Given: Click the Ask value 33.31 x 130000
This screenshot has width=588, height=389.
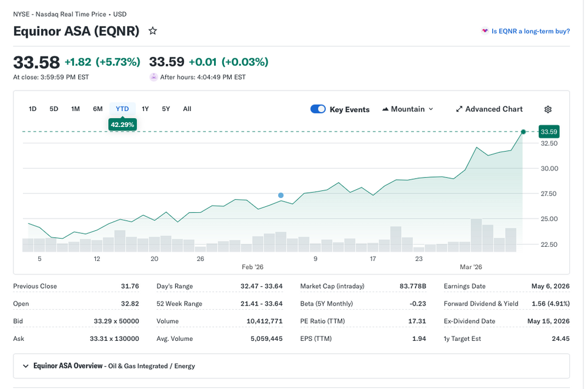Looking at the screenshot, I should [115, 339].
